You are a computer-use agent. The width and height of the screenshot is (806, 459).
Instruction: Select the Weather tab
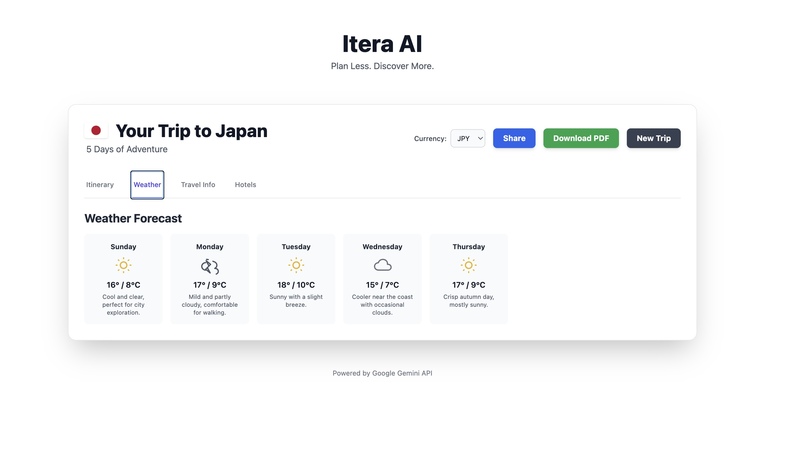point(147,185)
